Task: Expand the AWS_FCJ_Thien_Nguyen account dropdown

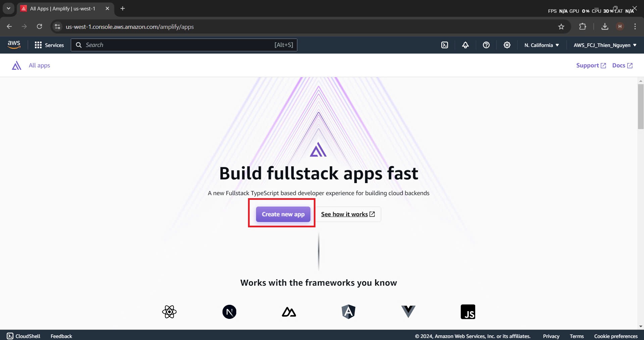Action: point(604,45)
